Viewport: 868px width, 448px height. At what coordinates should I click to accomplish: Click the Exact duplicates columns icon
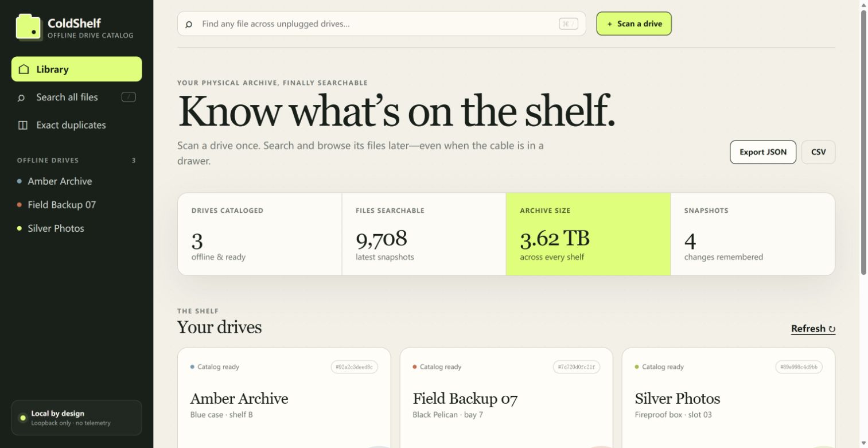23,125
